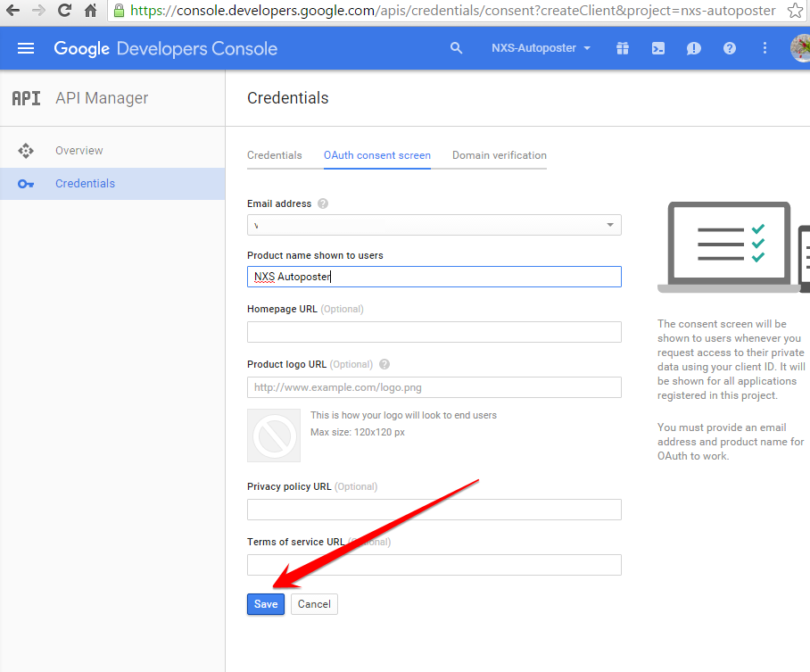Show help tooltip for Email address
810x672 pixels.
tap(323, 203)
